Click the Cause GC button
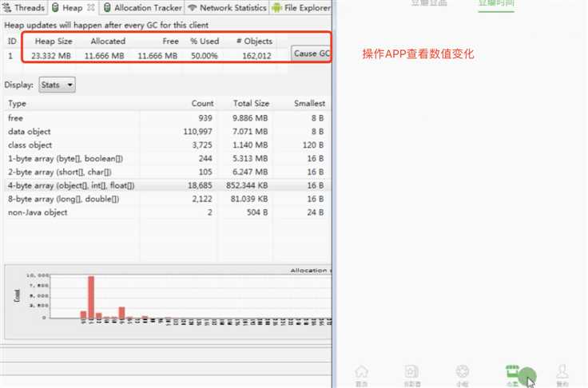The height and width of the screenshot is (388, 588). pos(311,53)
